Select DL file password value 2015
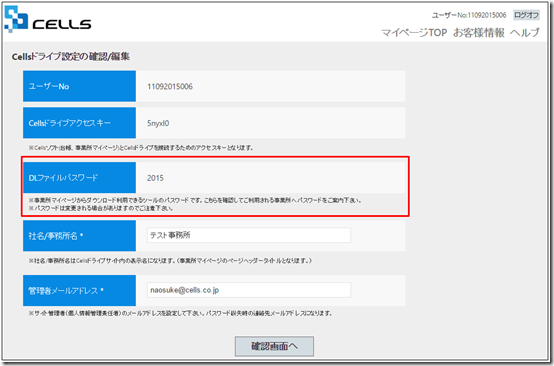 pyautogui.click(x=155, y=178)
